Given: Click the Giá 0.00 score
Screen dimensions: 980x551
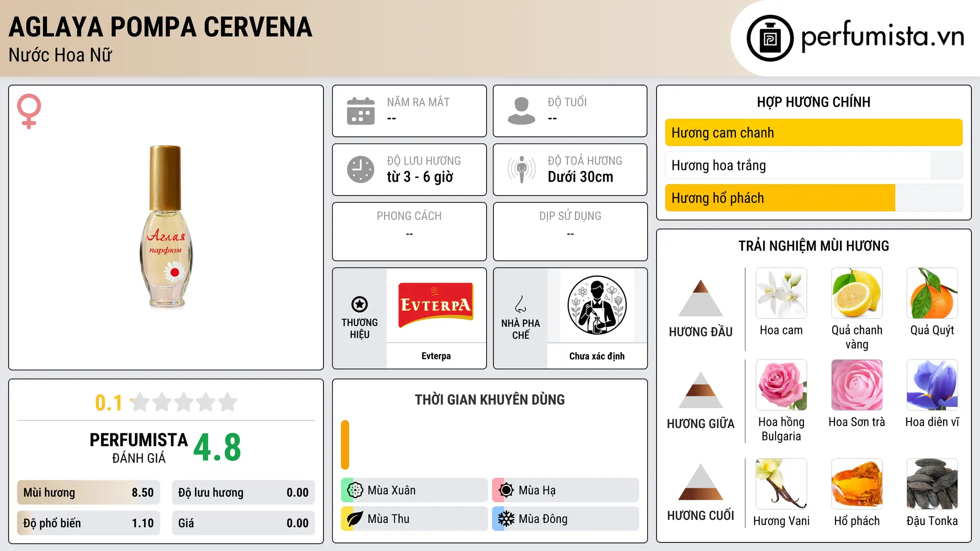Looking at the screenshot, I should coord(244,523).
